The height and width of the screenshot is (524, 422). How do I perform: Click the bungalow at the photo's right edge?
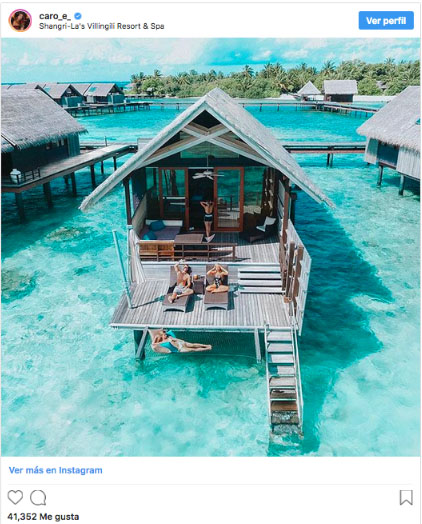point(391,137)
